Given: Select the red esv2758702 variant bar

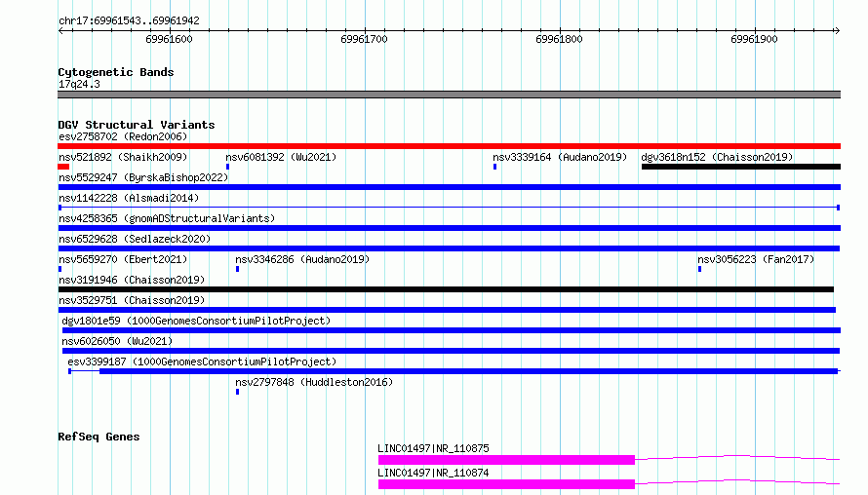Looking at the screenshot, I should [449, 146].
